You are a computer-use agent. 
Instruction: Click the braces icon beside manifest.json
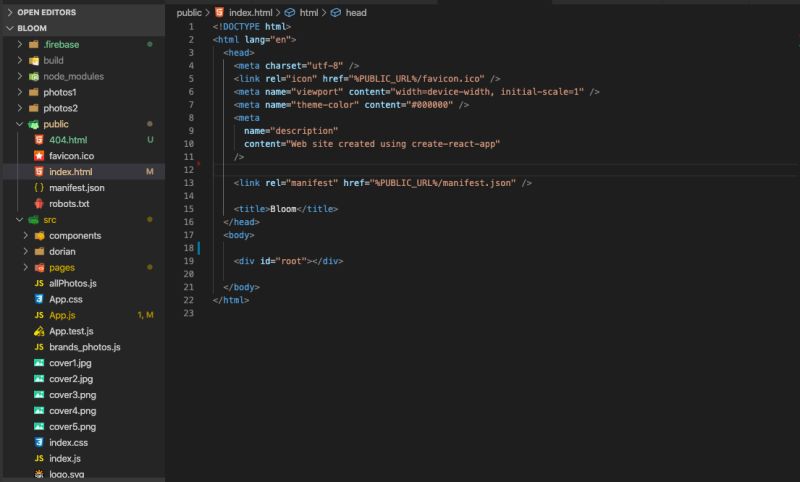click(x=39, y=188)
